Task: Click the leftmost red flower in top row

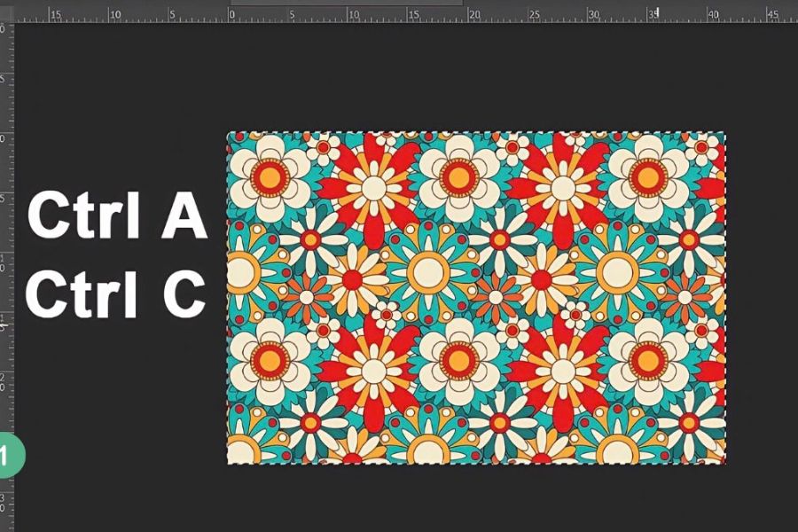Action: tap(373, 188)
